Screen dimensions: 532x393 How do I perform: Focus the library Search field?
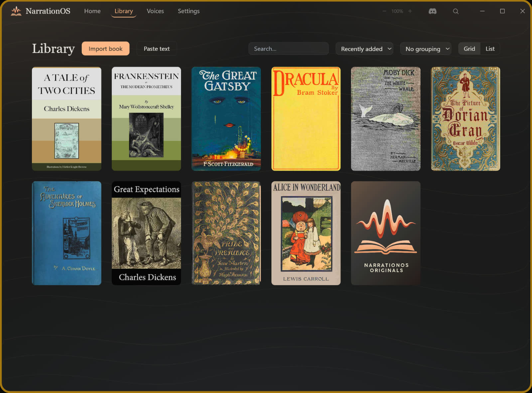[x=289, y=49]
